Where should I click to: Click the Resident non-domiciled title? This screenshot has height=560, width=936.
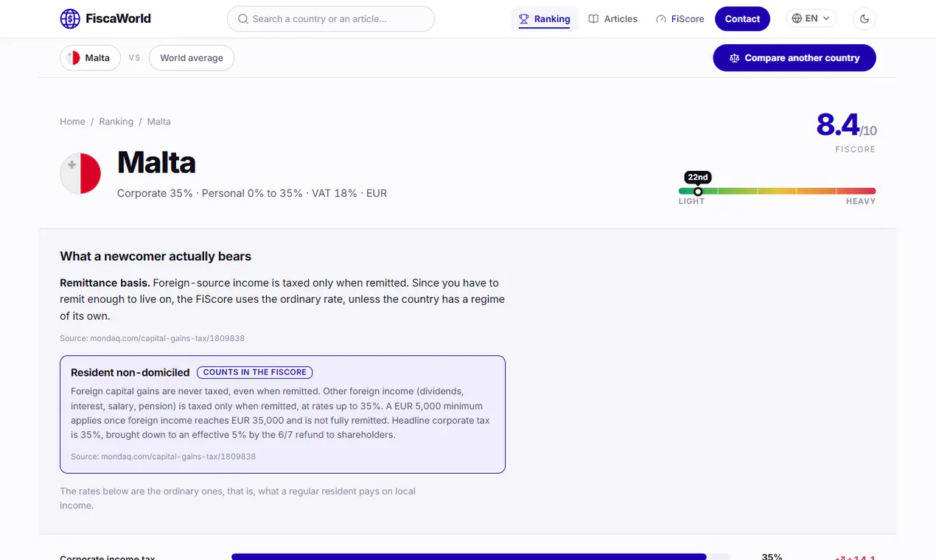click(x=130, y=373)
